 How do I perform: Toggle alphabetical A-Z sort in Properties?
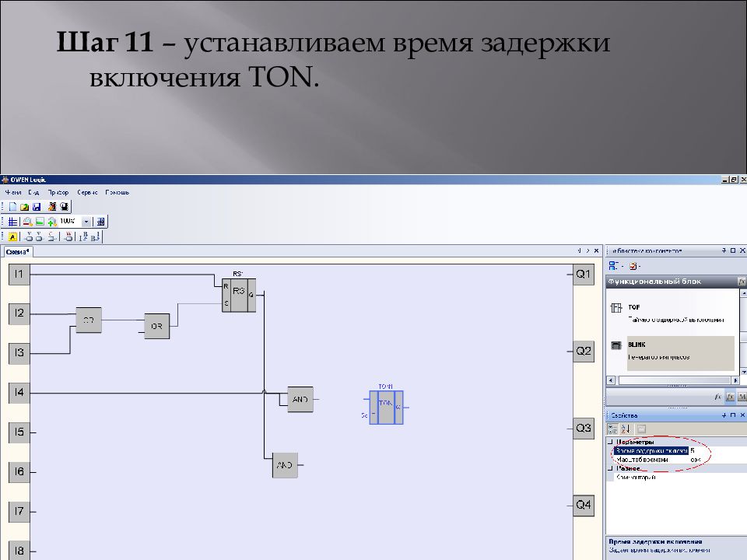pyautogui.click(x=626, y=429)
